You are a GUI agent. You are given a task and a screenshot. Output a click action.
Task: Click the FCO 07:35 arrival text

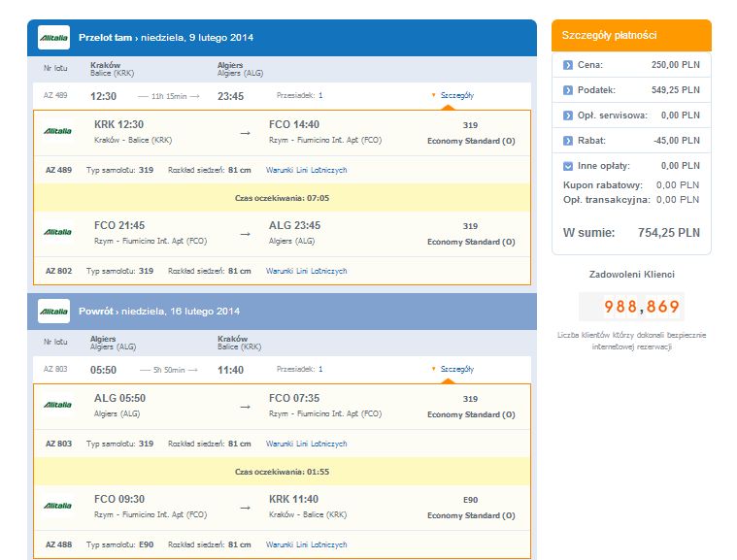(x=294, y=398)
